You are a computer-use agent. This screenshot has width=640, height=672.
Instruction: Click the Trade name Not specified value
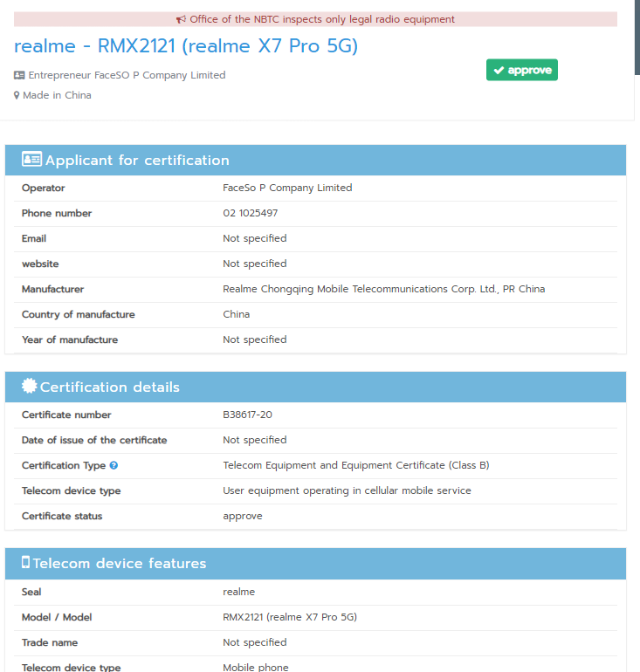click(255, 642)
